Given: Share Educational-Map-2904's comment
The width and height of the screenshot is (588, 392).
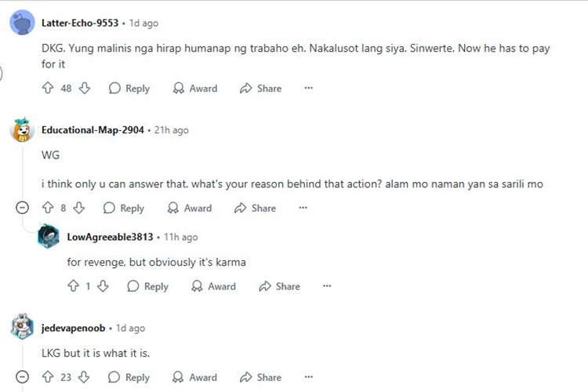Looking at the screenshot, I should pyautogui.click(x=256, y=208).
